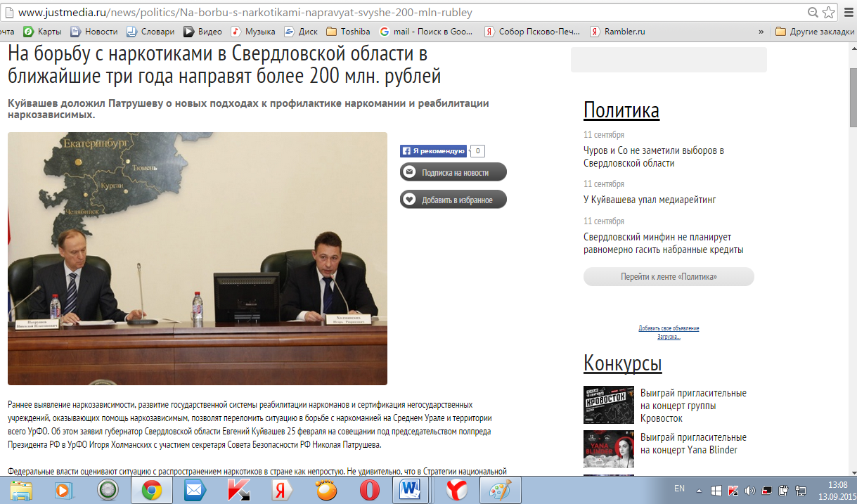Show hidden tray icons arrow
This screenshot has width=857, height=504.
tap(700, 490)
